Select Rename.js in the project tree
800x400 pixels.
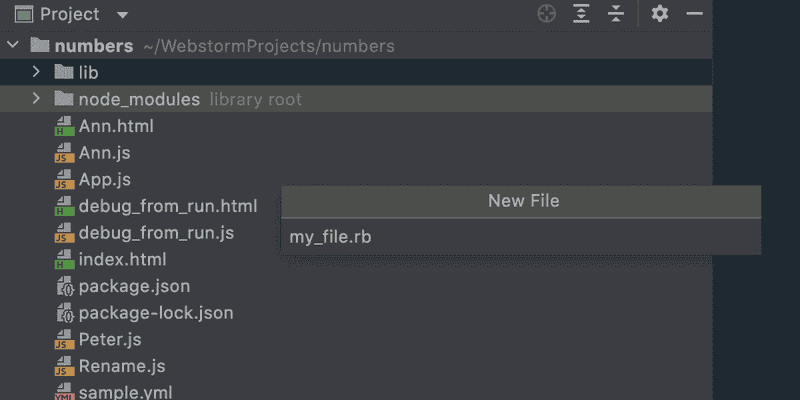[x=122, y=366]
